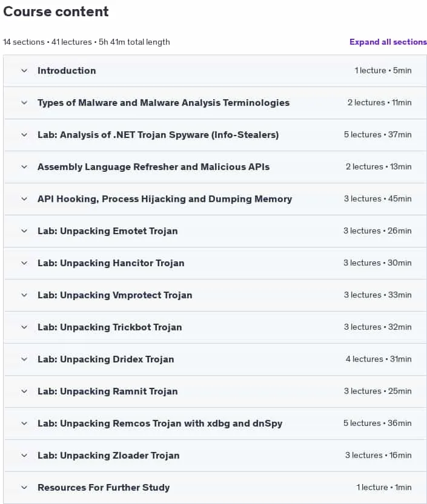Click the 4 lectures • 31min label
This screenshot has width=427, height=504.
[x=379, y=359]
